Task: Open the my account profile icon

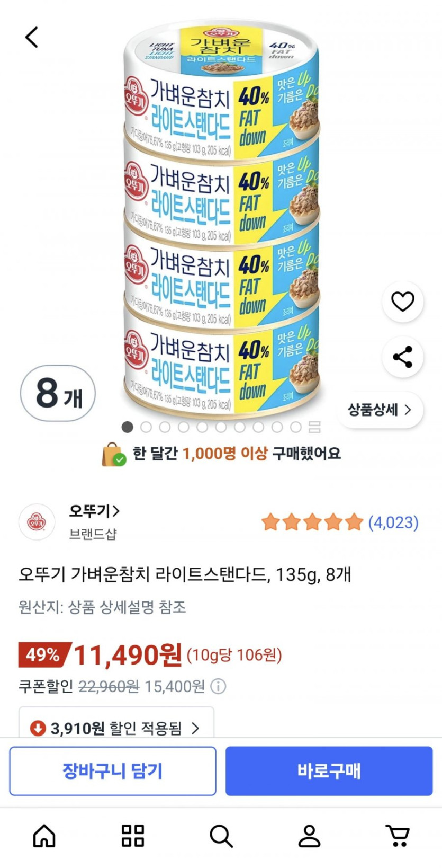Action: click(309, 836)
